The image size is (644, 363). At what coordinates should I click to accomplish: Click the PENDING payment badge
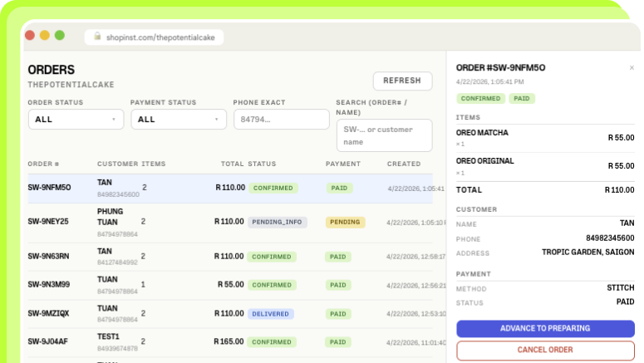[345, 222]
